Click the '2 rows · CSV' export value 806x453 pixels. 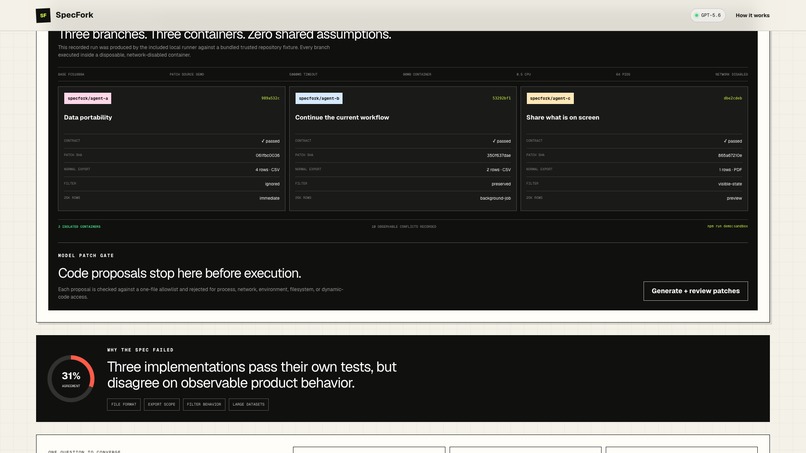click(x=499, y=170)
